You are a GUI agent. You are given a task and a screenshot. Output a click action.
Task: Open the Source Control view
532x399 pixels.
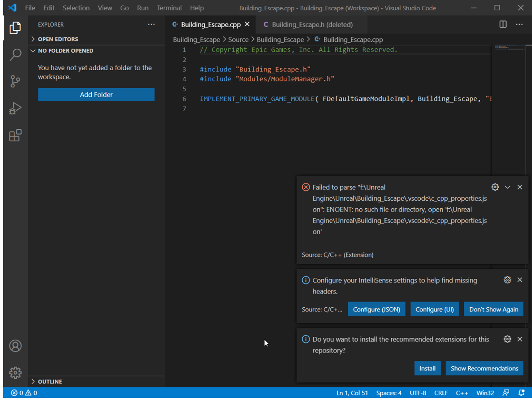pyautogui.click(x=15, y=81)
